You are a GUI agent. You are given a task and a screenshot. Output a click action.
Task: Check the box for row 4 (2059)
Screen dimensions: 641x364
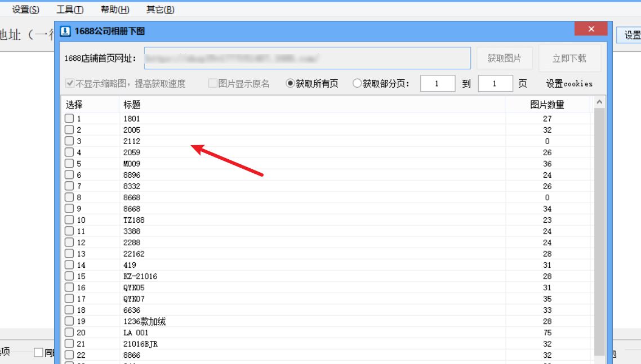click(69, 152)
